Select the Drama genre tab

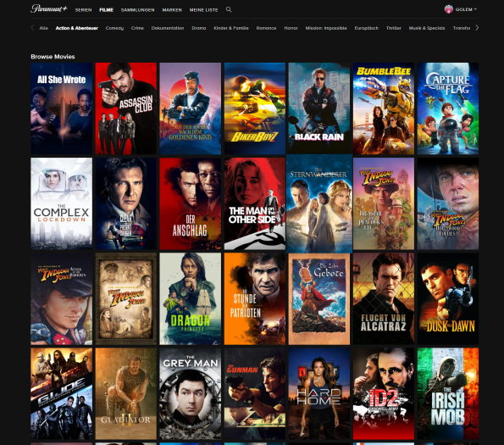199,28
